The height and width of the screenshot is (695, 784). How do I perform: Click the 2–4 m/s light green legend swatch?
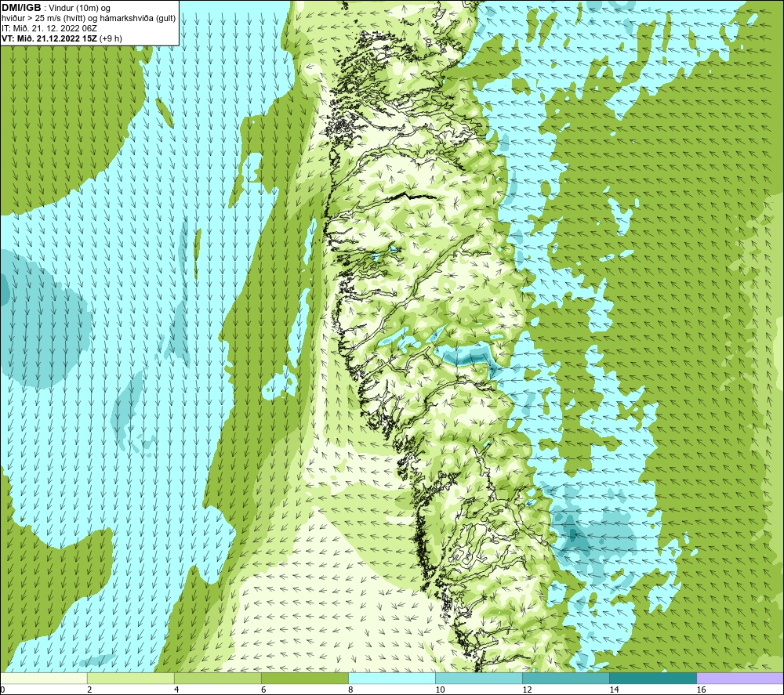point(130,678)
